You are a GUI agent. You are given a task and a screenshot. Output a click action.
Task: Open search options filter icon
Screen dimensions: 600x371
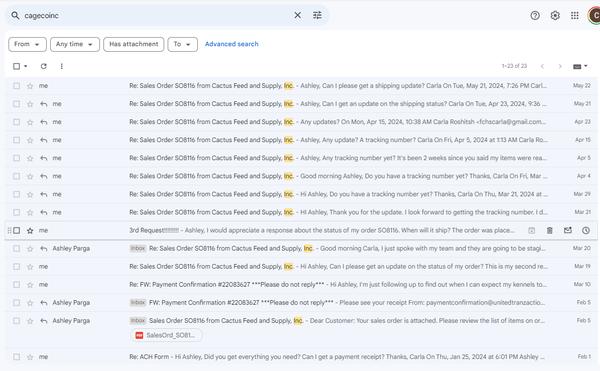point(317,15)
